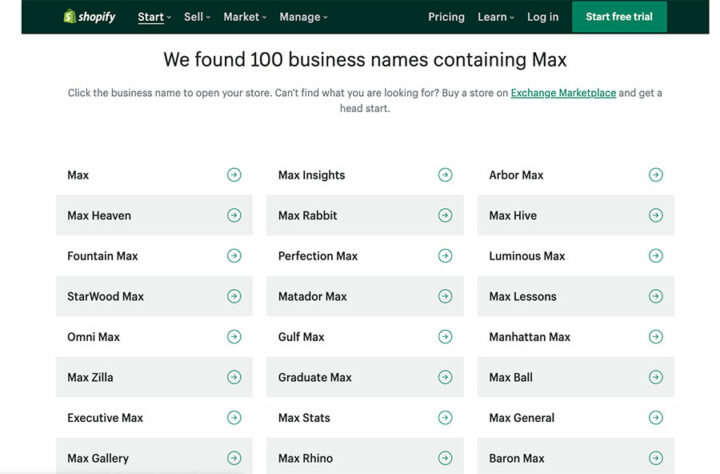
Task: Expand the Start dropdown menu
Action: [154, 17]
